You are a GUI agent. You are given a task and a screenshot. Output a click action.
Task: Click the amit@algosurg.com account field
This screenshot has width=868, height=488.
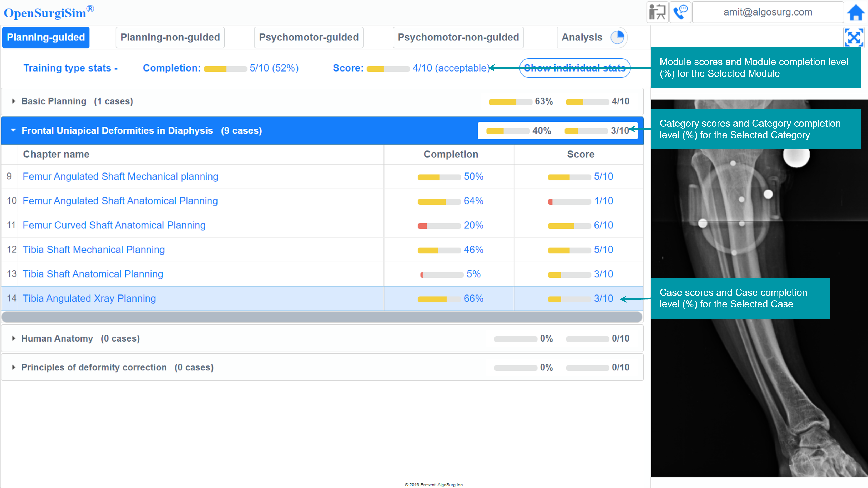coord(768,12)
